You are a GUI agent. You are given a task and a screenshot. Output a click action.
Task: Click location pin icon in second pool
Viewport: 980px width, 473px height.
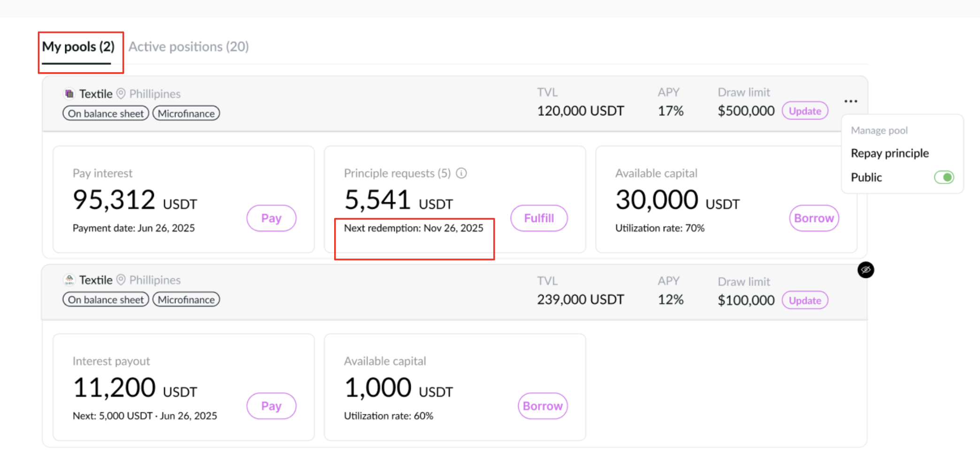coord(121,280)
